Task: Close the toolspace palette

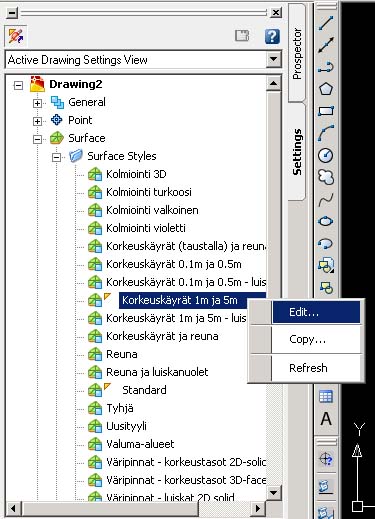Action: 276,13
